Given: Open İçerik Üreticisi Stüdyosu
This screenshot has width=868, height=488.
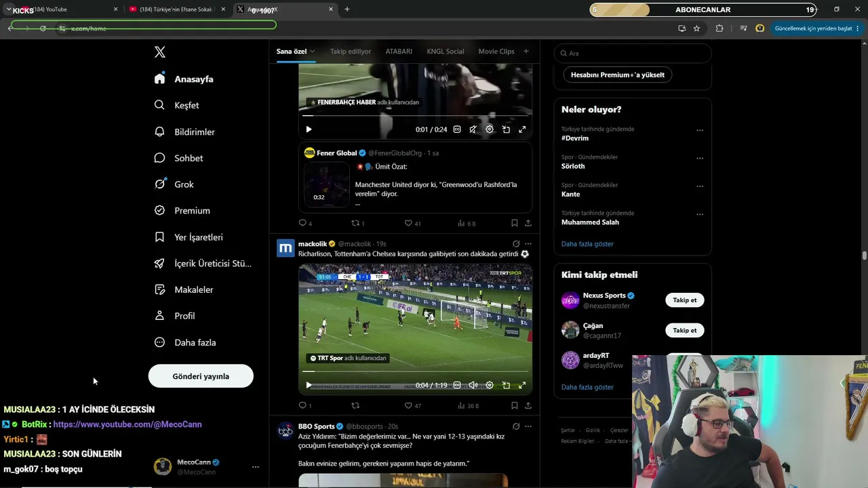Looking at the screenshot, I should click(203, 264).
